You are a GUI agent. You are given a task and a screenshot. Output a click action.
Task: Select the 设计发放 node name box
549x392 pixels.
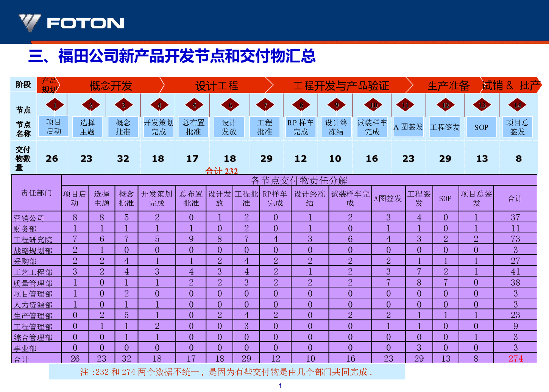pos(229,127)
